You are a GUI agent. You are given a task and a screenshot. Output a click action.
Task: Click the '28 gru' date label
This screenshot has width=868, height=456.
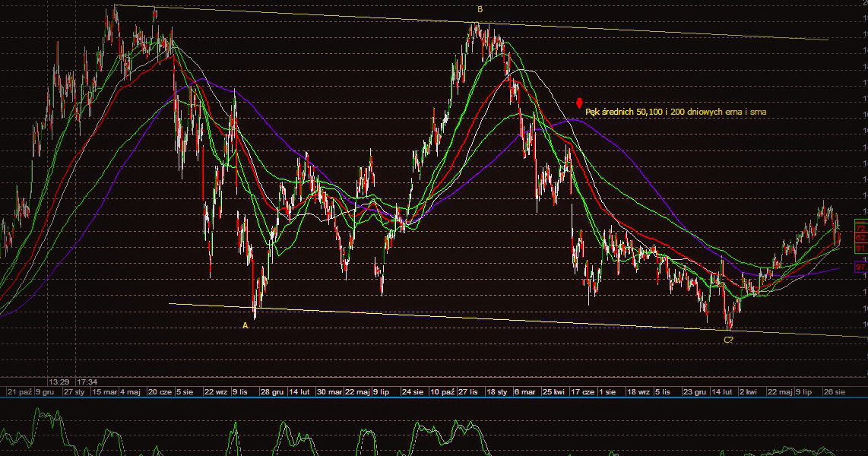[x=271, y=391]
